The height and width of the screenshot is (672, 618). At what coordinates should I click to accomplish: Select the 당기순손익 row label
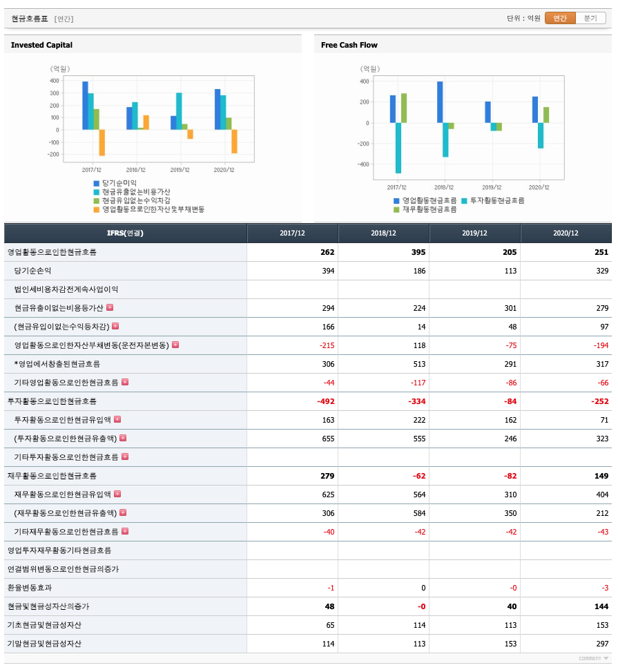pyautogui.click(x=32, y=271)
